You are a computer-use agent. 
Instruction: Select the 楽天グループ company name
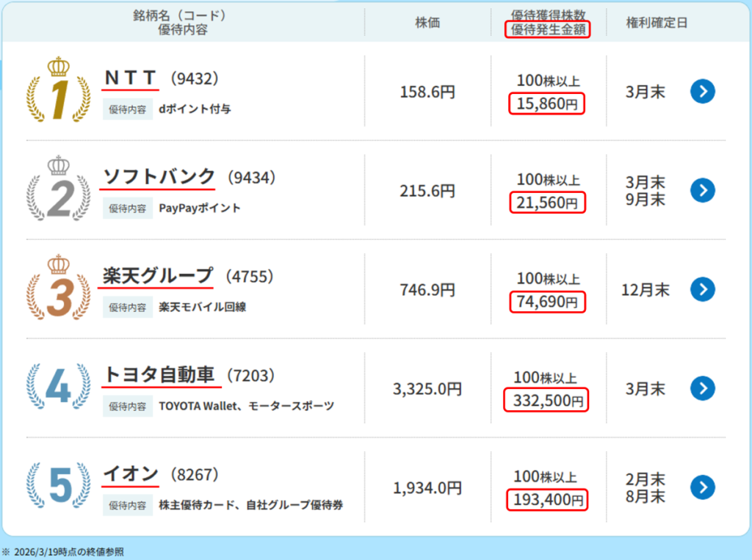tap(157, 275)
